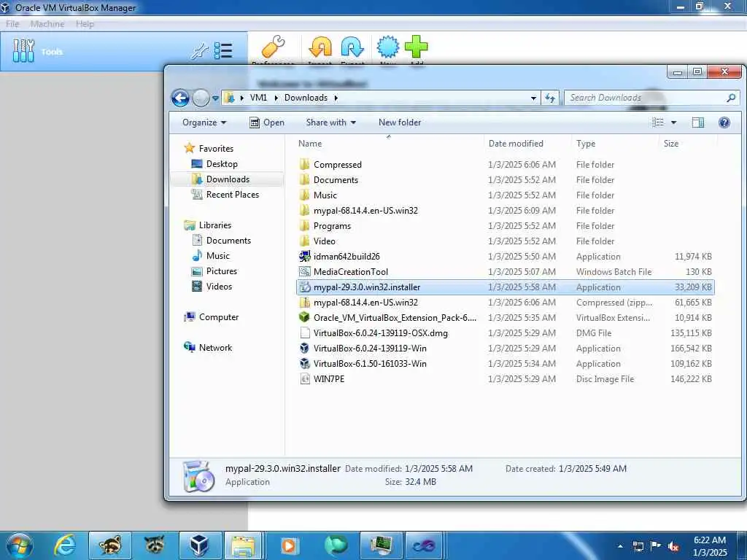Viewport: 747px width, 560px height.
Task: Click the network tray icon
Action: point(638,546)
